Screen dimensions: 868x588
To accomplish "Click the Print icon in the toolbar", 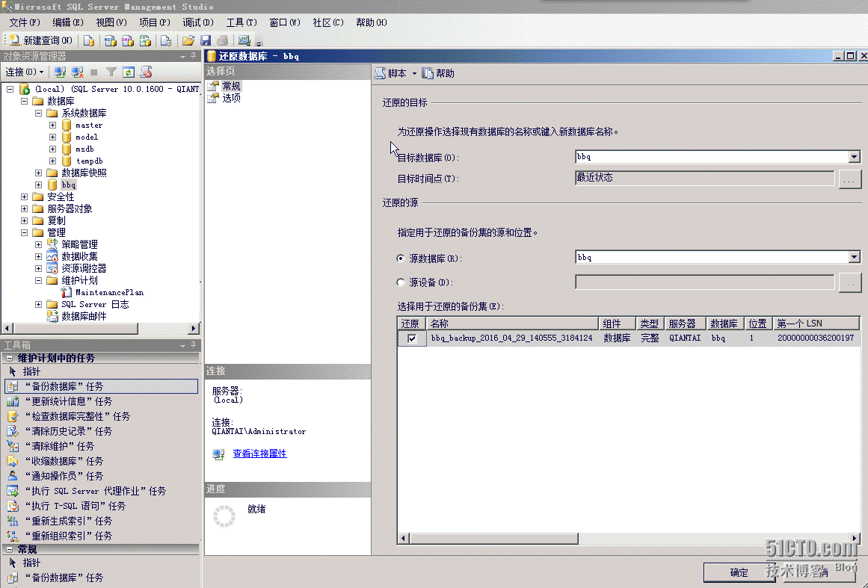I will coord(223,40).
